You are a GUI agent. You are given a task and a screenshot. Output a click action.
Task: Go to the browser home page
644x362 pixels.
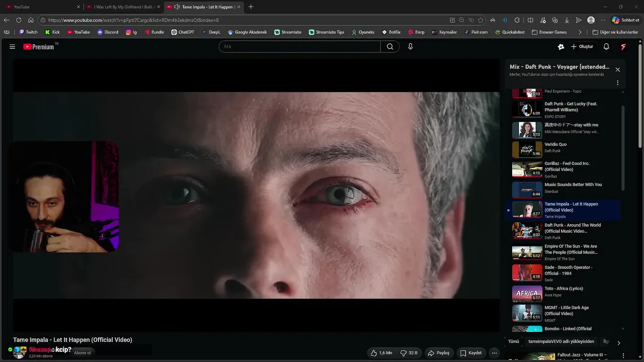tap(31, 20)
